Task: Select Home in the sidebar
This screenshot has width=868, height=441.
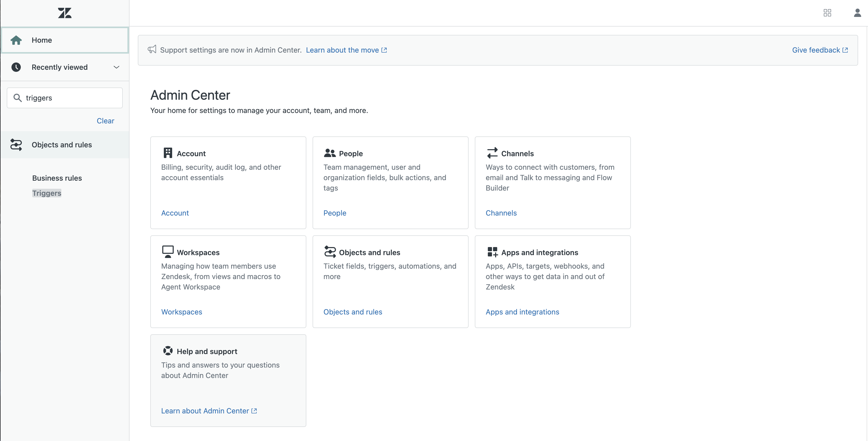Action: (x=65, y=40)
